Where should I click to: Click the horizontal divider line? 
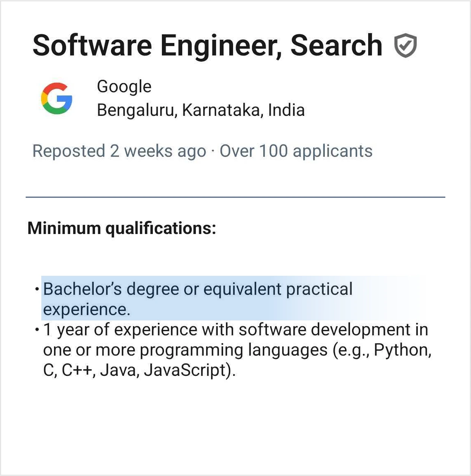(x=235, y=197)
